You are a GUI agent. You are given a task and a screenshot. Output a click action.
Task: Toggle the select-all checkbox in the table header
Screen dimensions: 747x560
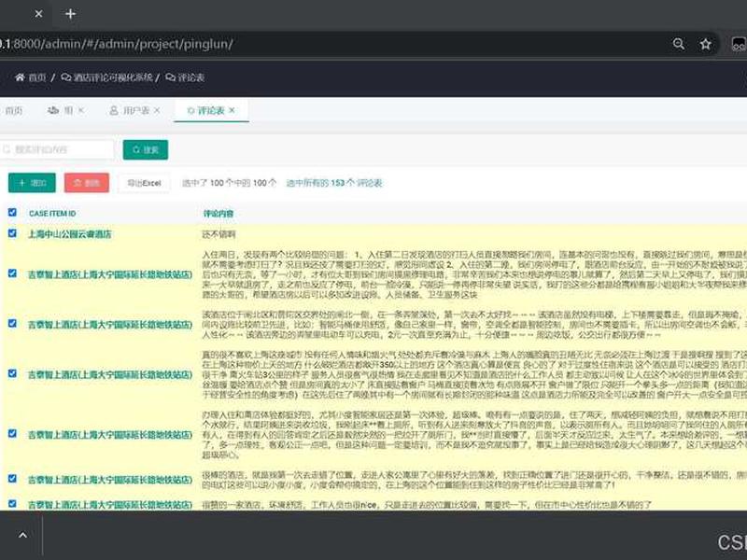12,213
